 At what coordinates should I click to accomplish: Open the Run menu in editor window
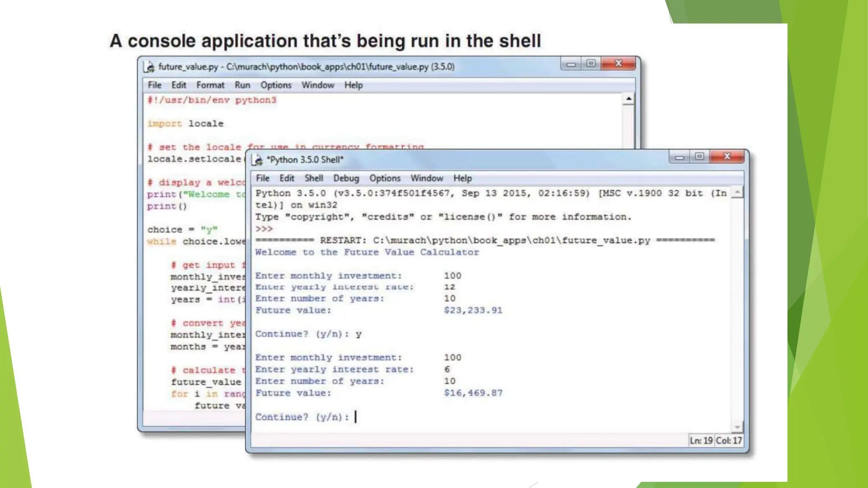pyautogui.click(x=242, y=85)
